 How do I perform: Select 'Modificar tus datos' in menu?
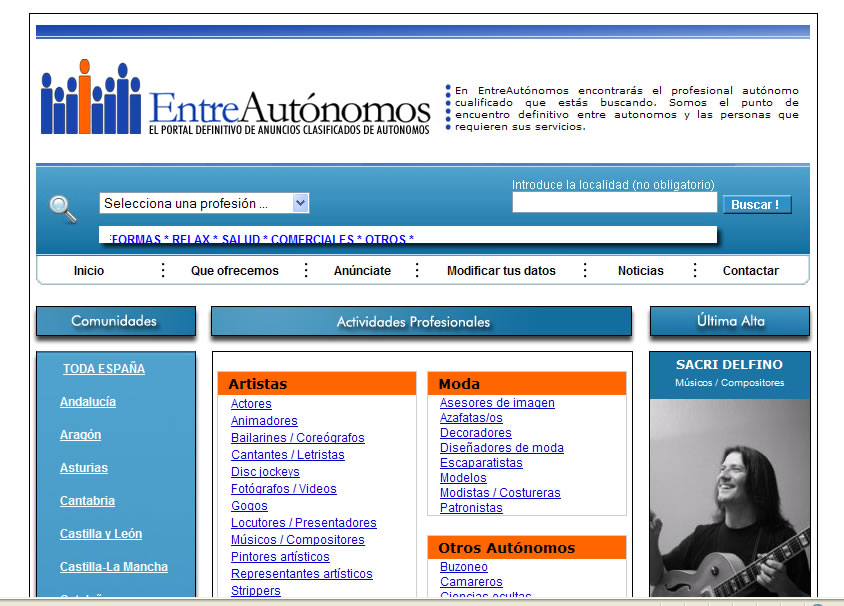[x=501, y=271]
